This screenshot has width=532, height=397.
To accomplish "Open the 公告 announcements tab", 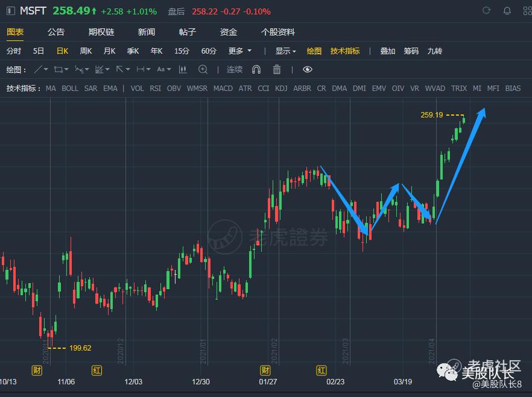I will click(x=56, y=32).
